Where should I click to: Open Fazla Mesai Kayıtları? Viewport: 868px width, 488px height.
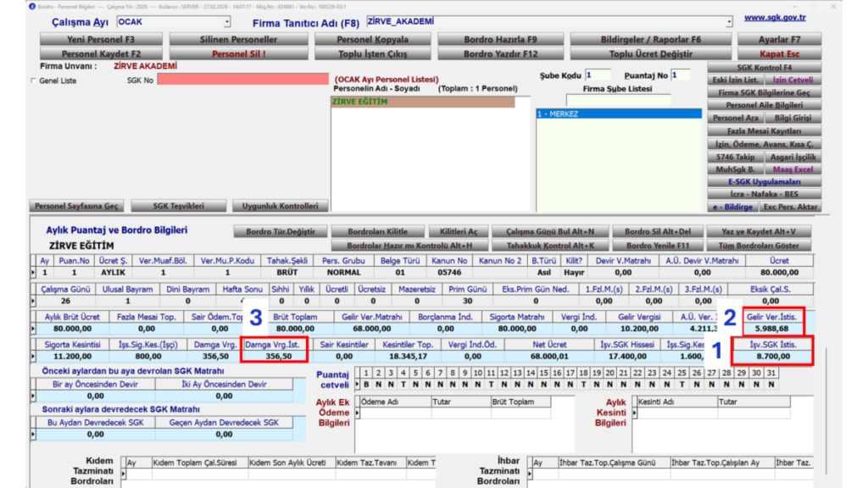[764, 131]
